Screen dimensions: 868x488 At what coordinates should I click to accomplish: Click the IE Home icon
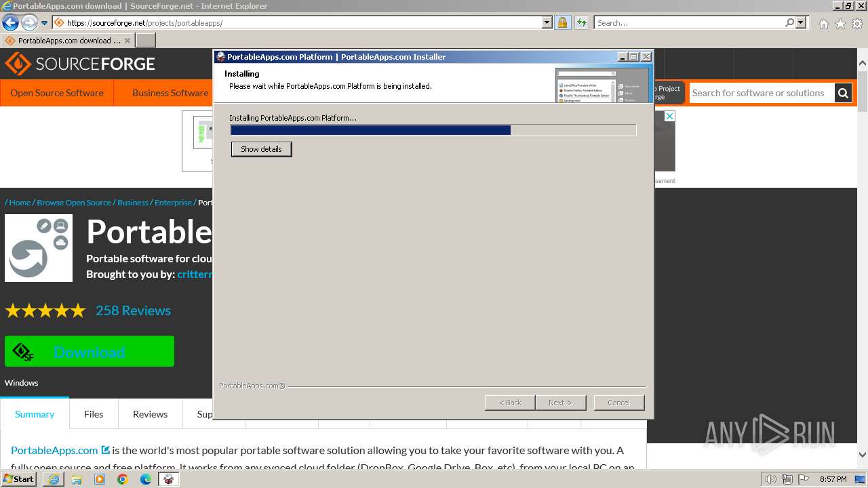coord(823,24)
